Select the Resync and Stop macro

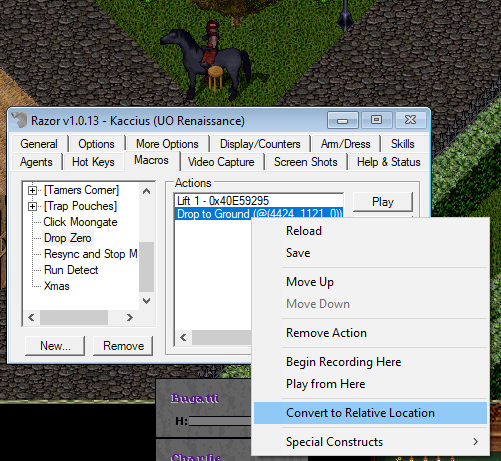pyautogui.click(x=91, y=254)
